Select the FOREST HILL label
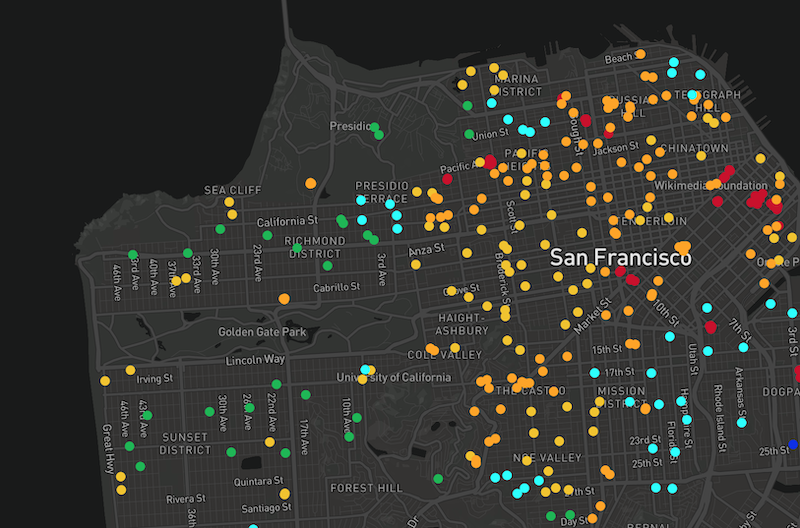The height and width of the screenshot is (528, 800). coord(366,488)
